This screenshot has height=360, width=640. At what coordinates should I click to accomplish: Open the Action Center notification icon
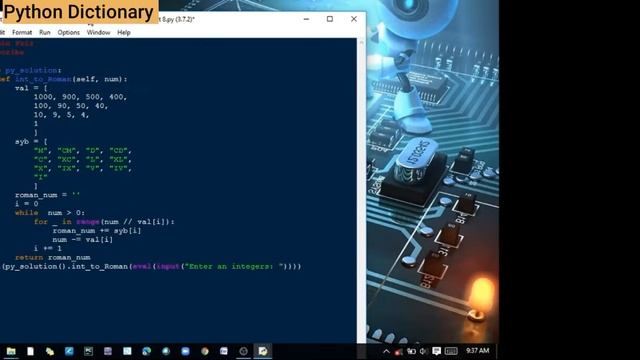tap(436, 351)
